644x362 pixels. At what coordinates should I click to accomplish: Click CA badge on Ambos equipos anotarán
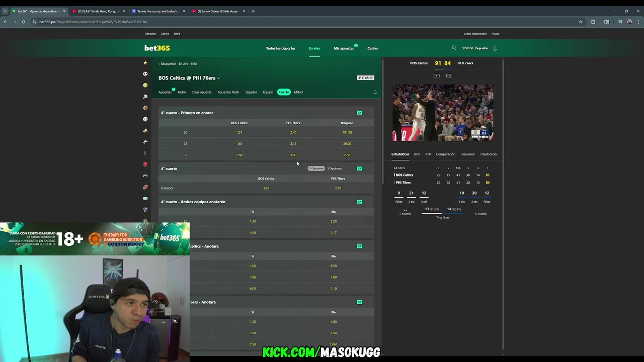(x=359, y=202)
